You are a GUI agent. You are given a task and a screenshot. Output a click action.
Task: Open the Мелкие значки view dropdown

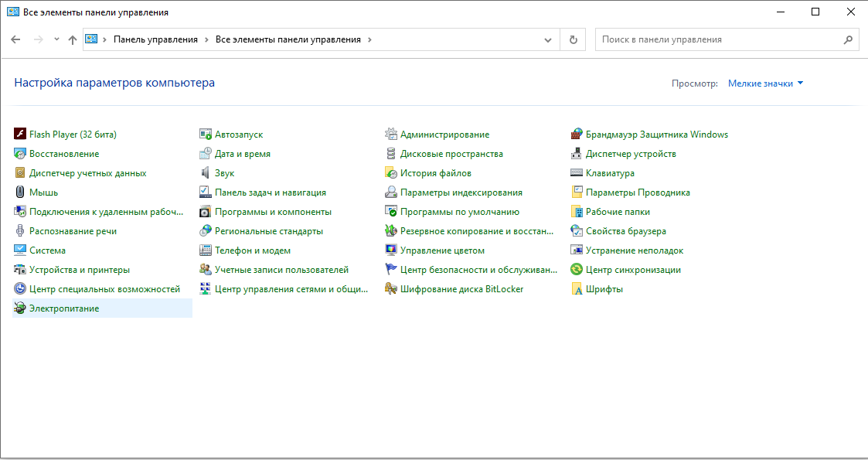pyautogui.click(x=766, y=83)
